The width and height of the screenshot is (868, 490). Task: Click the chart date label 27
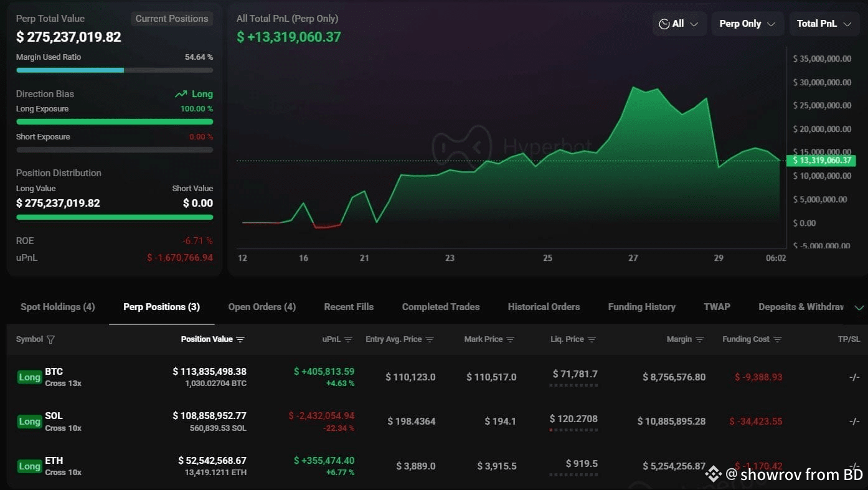[633, 258]
